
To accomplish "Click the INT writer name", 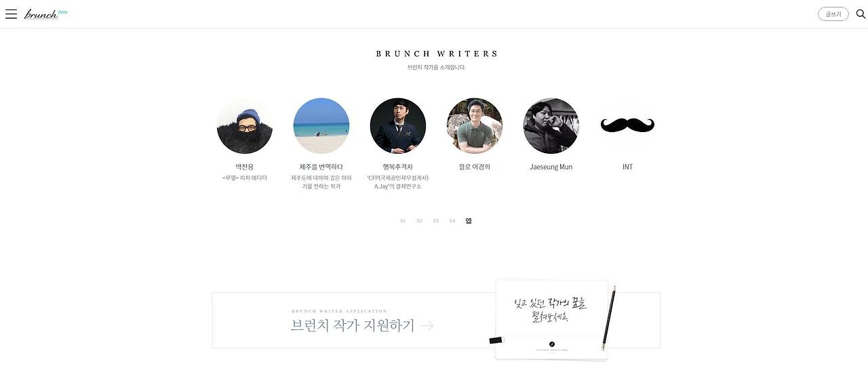I will (x=628, y=167).
